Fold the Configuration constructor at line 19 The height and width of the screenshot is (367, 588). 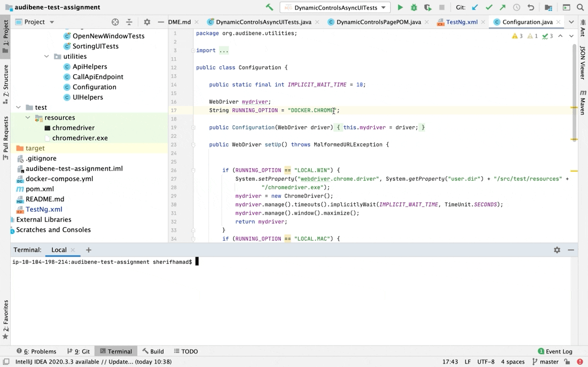tap(193, 127)
